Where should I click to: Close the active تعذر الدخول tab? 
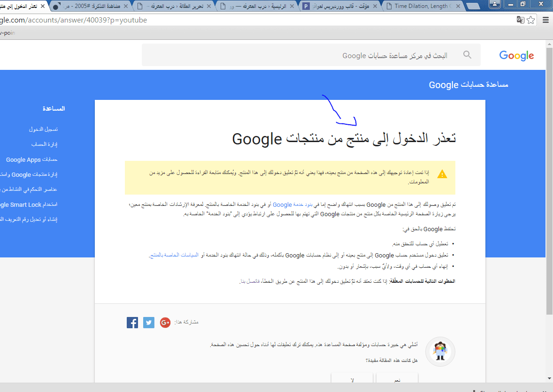[x=43, y=6]
